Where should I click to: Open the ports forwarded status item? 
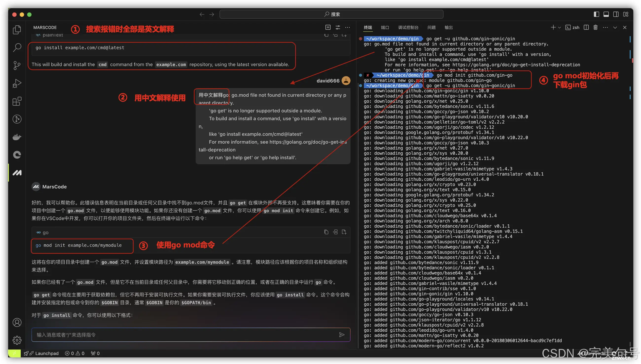tap(95, 353)
